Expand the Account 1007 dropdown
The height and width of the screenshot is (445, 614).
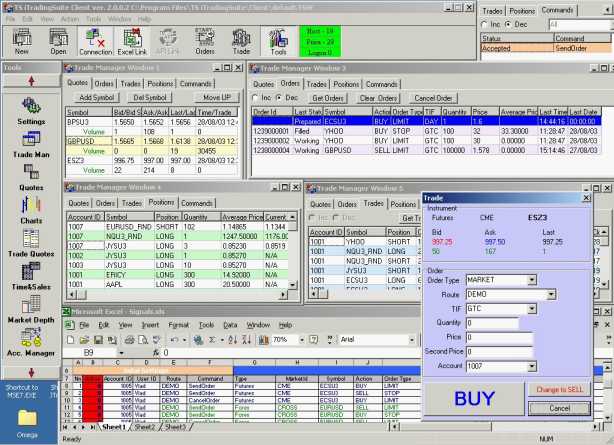click(x=532, y=366)
